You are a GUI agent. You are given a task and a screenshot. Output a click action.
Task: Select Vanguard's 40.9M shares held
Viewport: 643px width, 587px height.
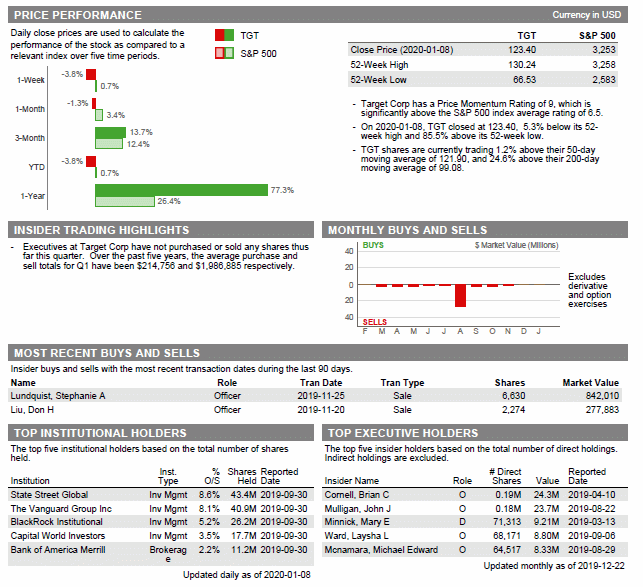pos(243,509)
